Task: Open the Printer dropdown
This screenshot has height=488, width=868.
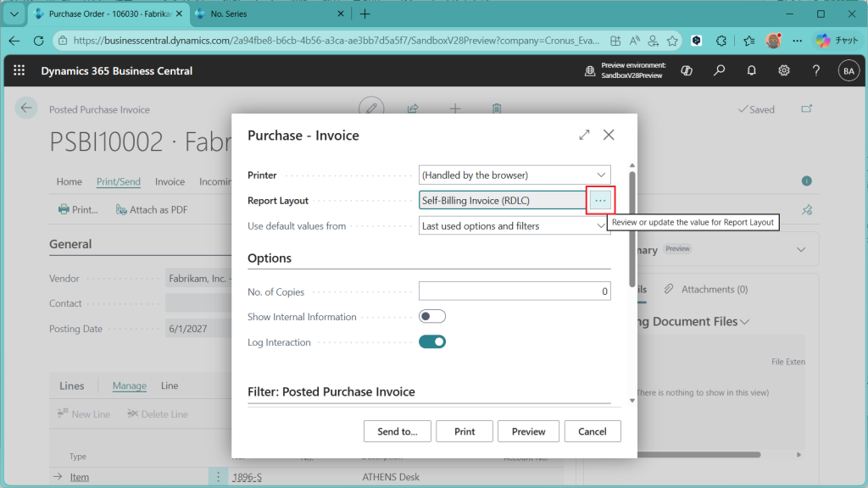Action: coord(515,175)
